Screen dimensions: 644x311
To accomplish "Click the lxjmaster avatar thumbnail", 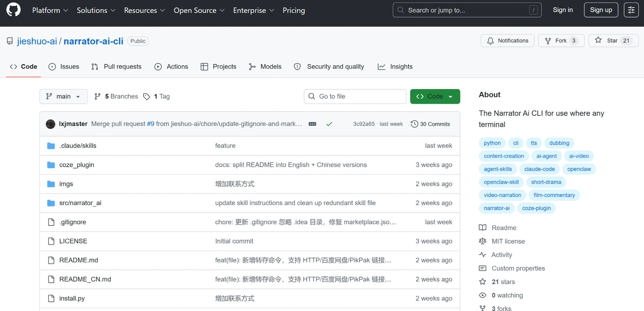I will (x=50, y=124).
